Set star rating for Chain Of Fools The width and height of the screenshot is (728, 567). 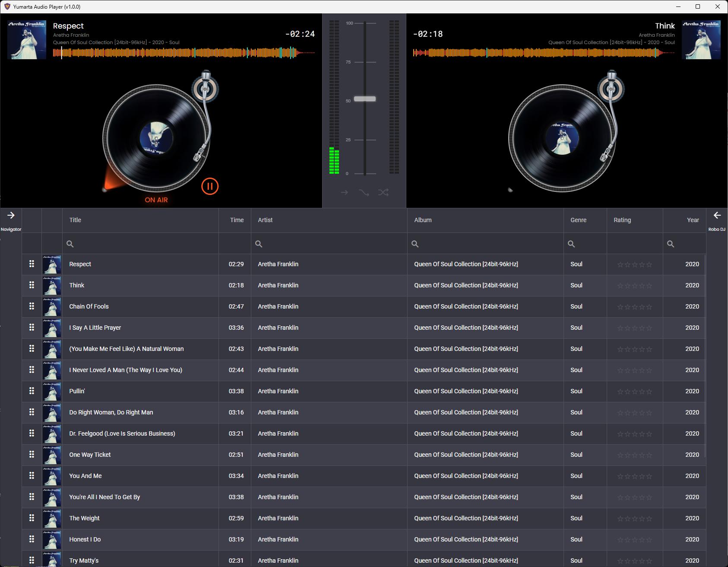(635, 307)
